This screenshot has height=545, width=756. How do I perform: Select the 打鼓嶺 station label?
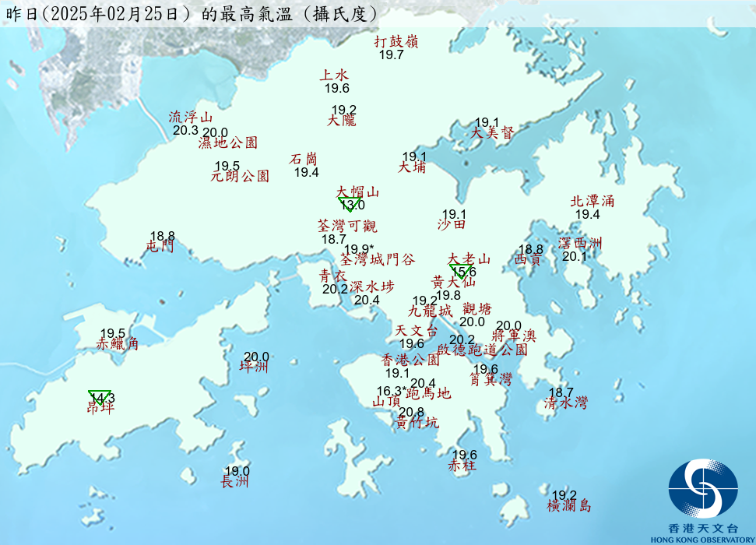click(396, 42)
